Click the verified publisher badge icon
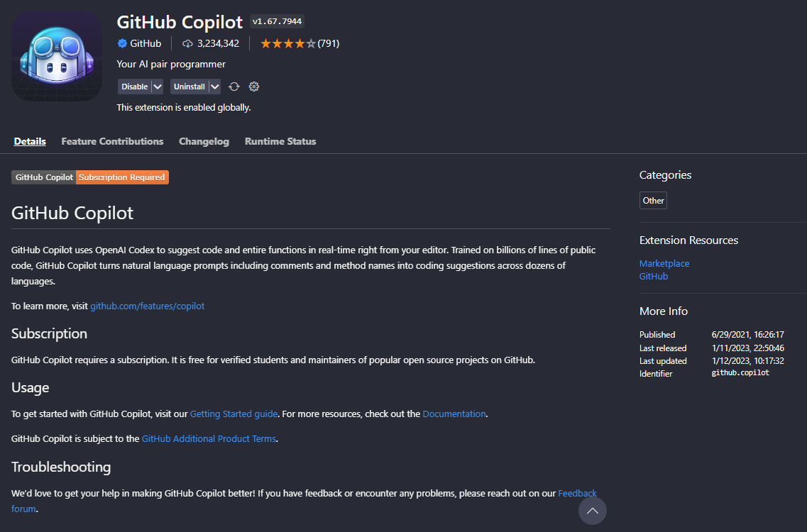Viewport: 807px width, 532px height. [122, 43]
